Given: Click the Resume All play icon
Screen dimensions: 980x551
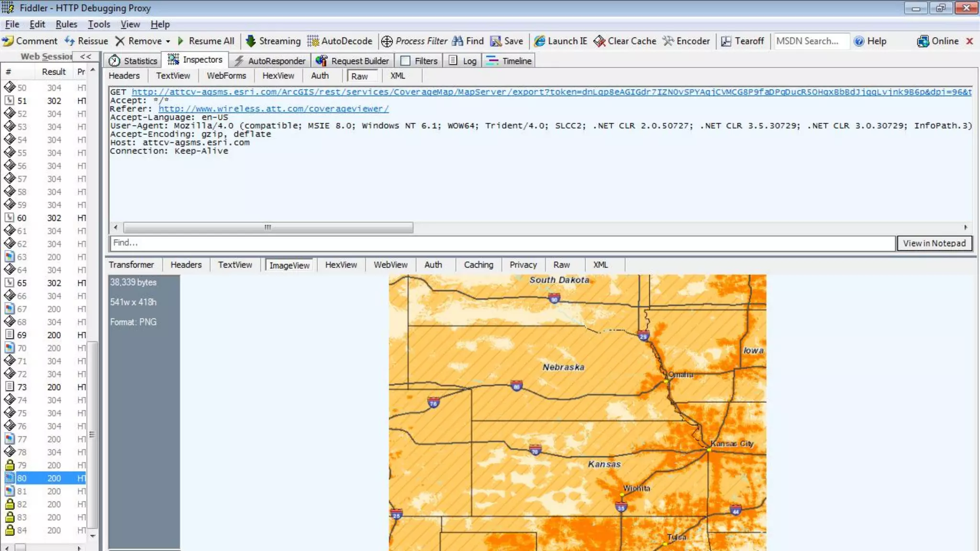Looking at the screenshot, I should (x=181, y=41).
